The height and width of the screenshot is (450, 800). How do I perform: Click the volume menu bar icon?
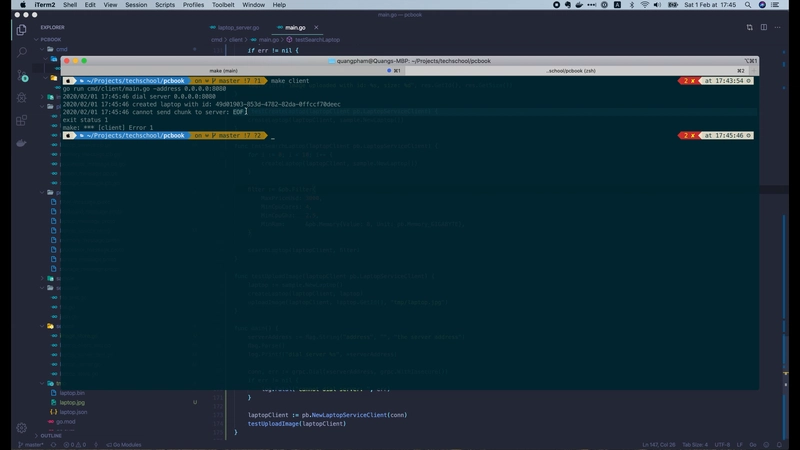point(657,5)
